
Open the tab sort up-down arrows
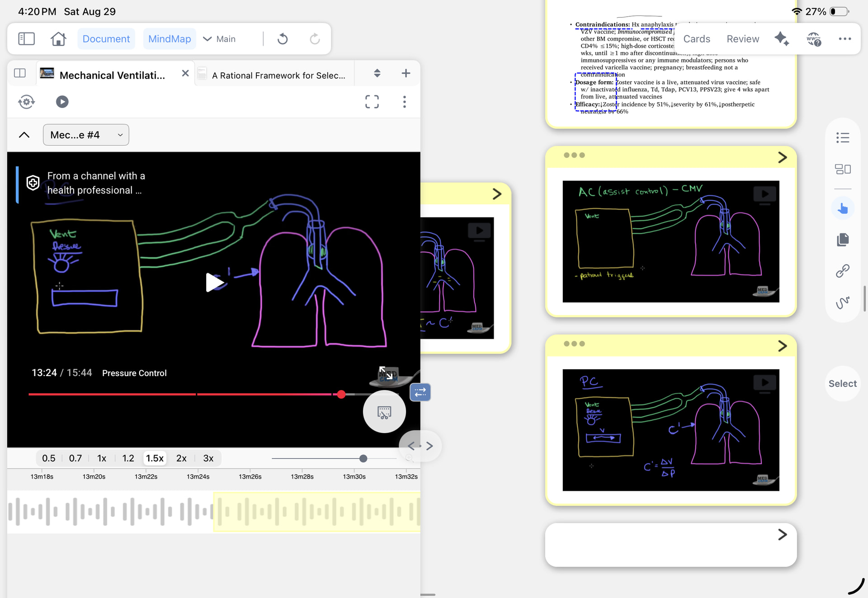pyautogui.click(x=377, y=73)
